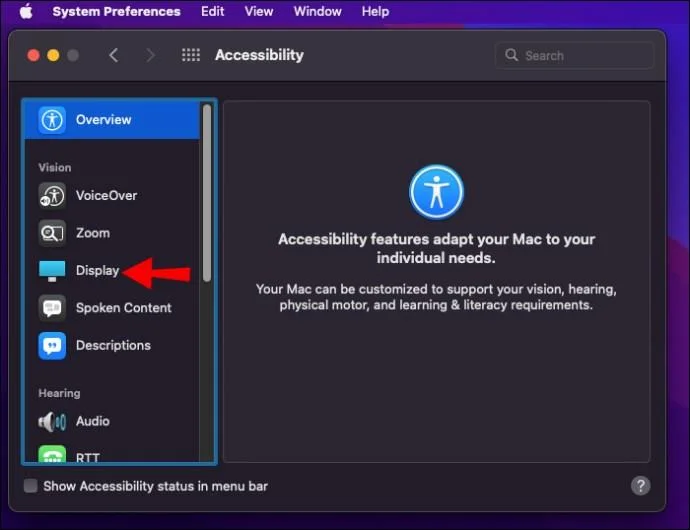Open the System Preferences menu
690x530 pixels.
116,11
